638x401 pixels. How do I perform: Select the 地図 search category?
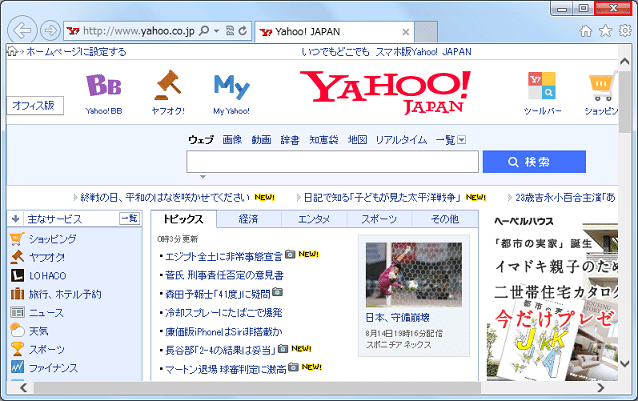tap(357, 140)
